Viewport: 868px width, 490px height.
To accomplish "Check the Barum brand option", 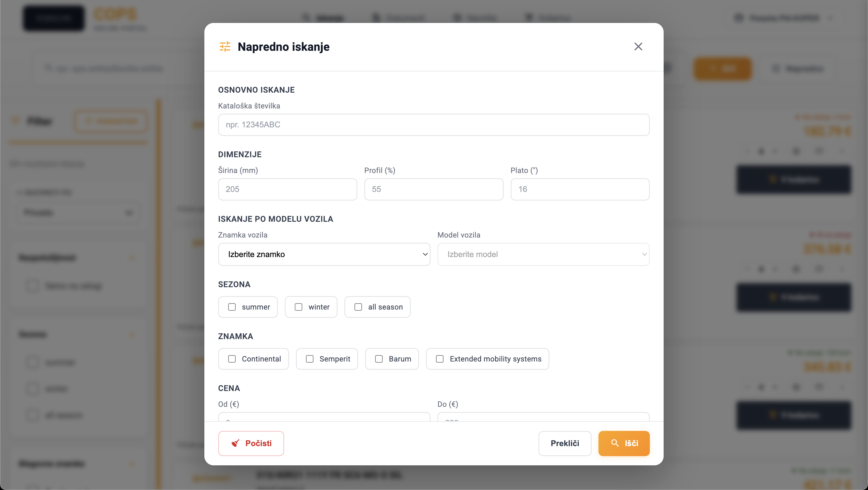I will (x=379, y=359).
